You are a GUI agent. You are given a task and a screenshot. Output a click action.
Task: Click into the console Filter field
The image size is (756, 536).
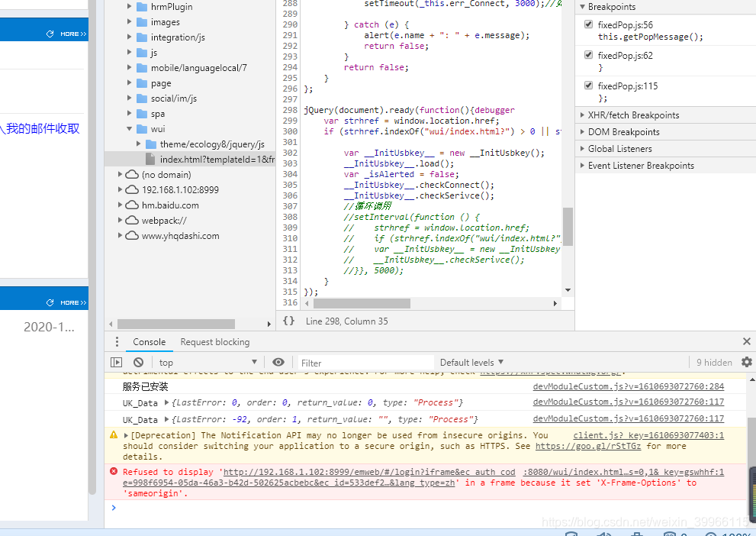click(365, 363)
